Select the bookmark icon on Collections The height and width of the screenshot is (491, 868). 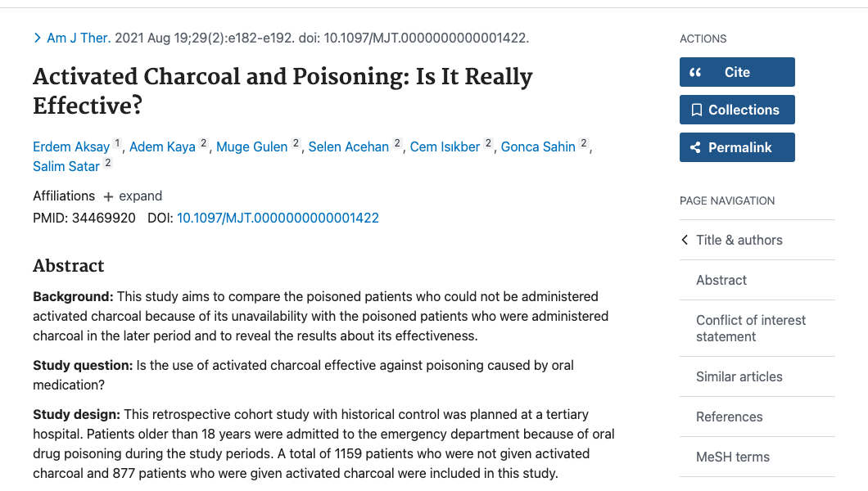pos(697,110)
